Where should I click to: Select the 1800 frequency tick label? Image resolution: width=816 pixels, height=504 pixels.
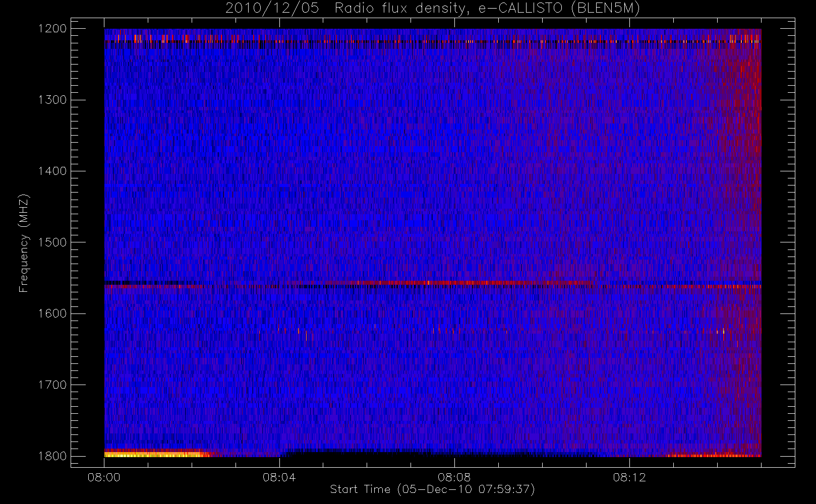tap(52, 456)
